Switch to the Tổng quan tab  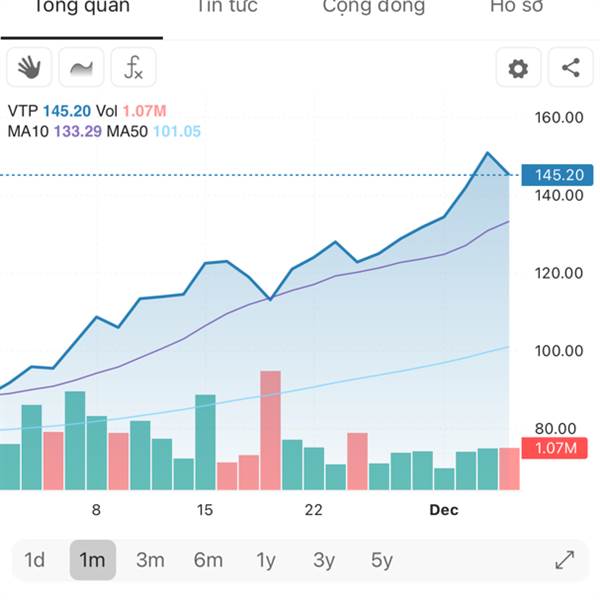pos(82,8)
